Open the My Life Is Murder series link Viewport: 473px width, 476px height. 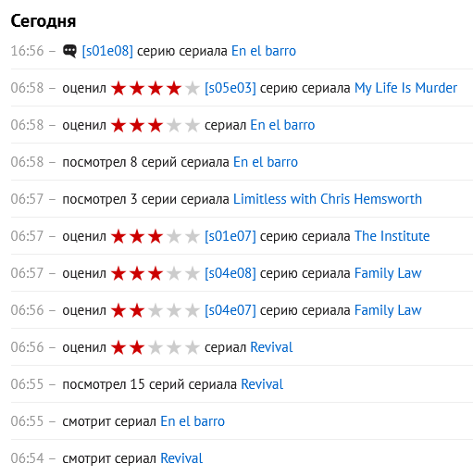point(405,88)
